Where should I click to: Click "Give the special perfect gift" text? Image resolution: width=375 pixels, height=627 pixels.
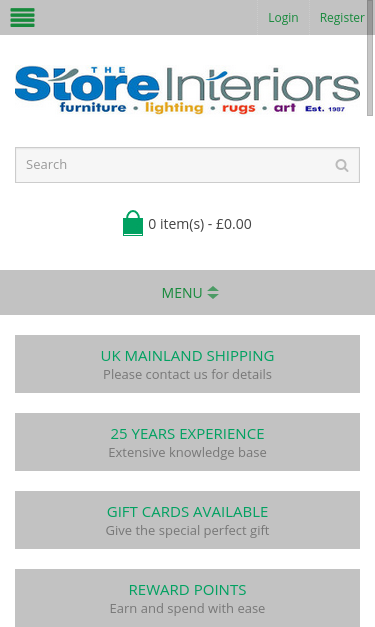188,531
